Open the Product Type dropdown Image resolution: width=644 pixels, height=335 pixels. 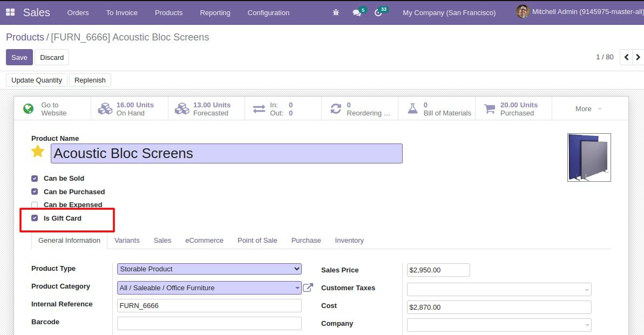point(209,268)
